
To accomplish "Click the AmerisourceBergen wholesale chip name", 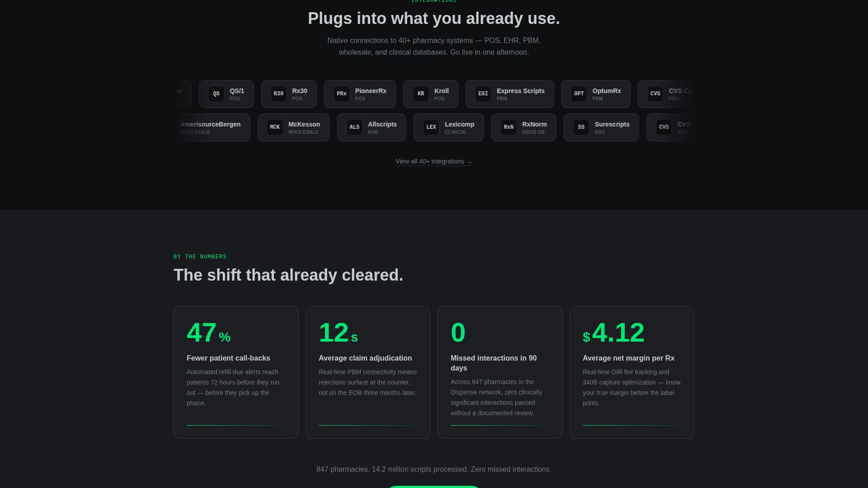I will click(210, 124).
